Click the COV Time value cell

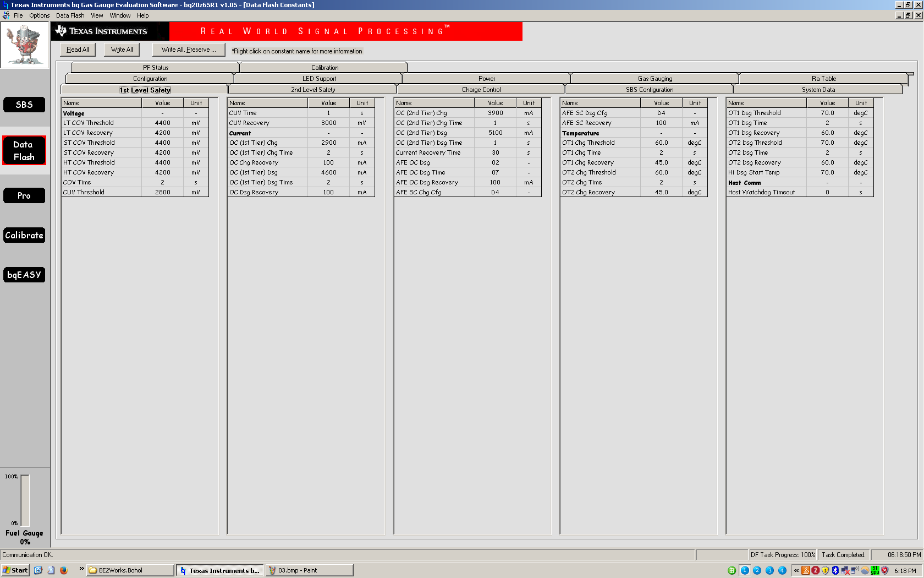tap(162, 182)
